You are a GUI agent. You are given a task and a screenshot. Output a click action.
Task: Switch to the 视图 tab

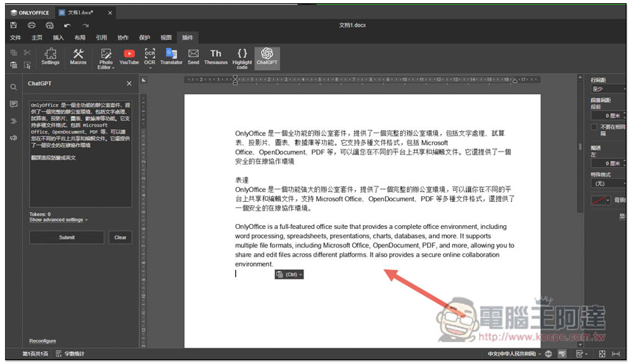(x=166, y=38)
